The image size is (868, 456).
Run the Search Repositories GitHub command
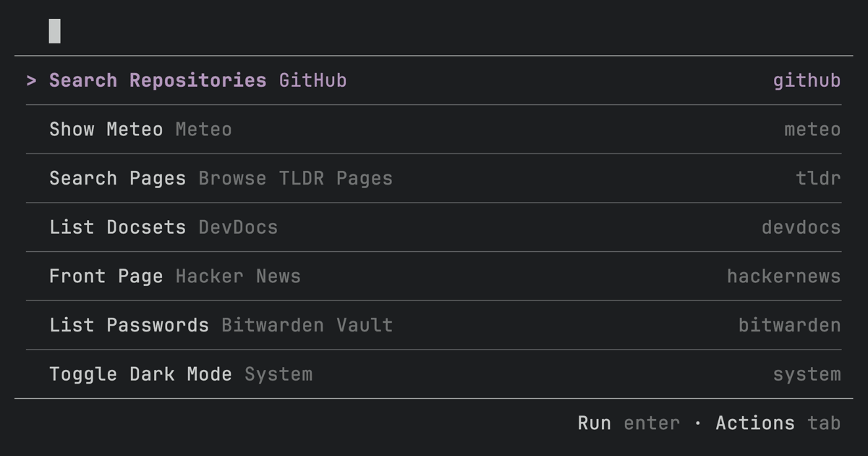tap(159, 80)
